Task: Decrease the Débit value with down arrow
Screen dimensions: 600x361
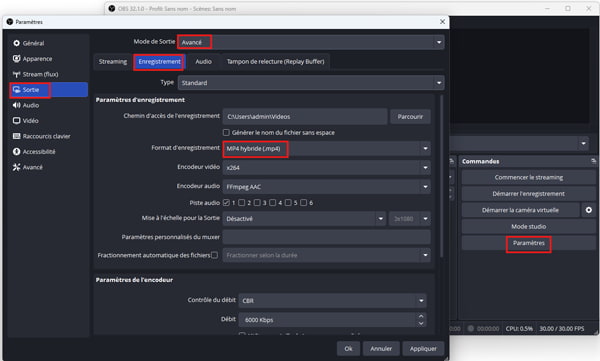Action: (421, 323)
